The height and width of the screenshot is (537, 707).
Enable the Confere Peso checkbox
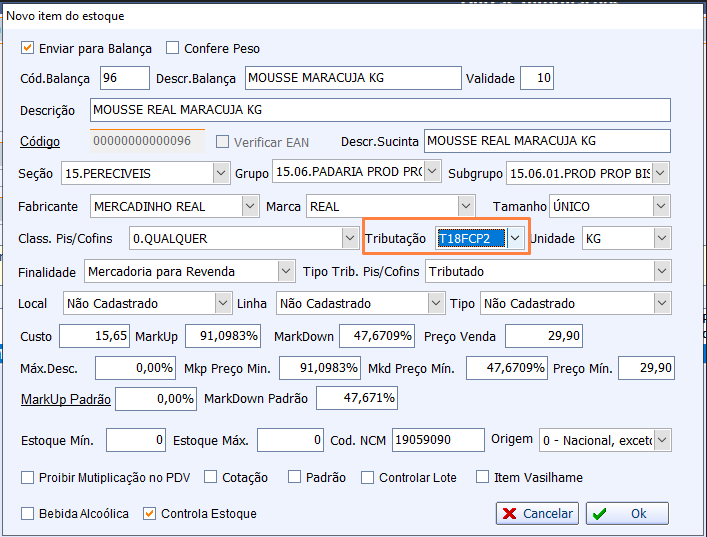[x=173, y=48]
